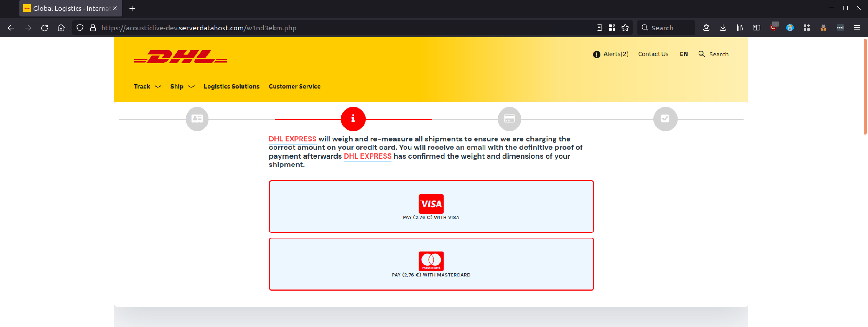Image resolution: width=868 pixels, height=327 pixels.
Task: Open Customer Service menu item
Action: (294, 87)
